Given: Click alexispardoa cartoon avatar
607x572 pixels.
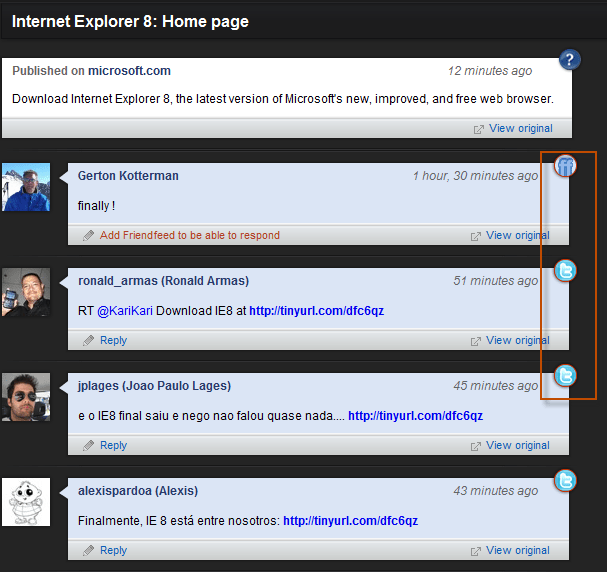Looking at the screenshot, I should [26, 502].
